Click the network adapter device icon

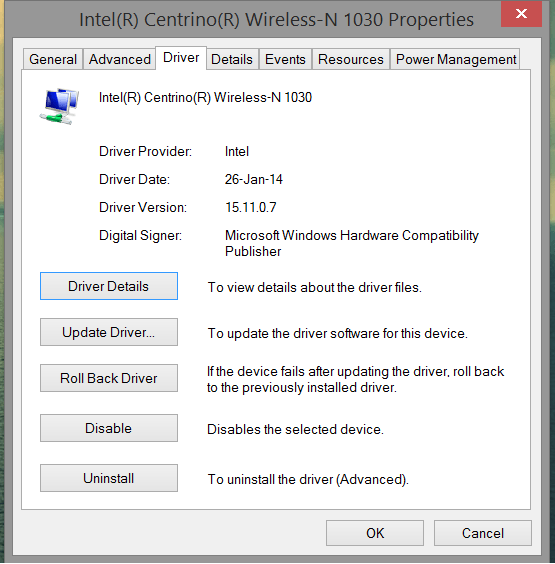click(x=59, y=106)
